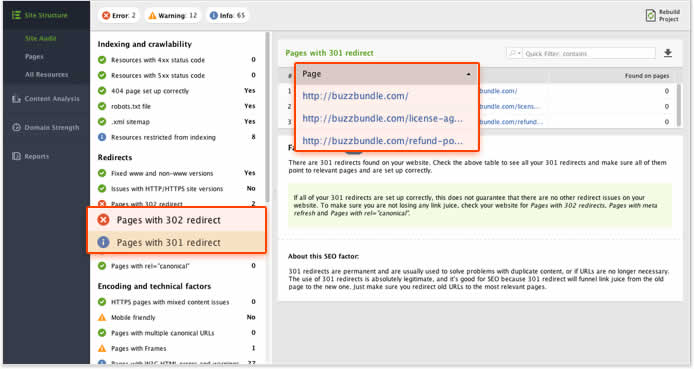Select robots.txt file factor

(x=177, y=106)
